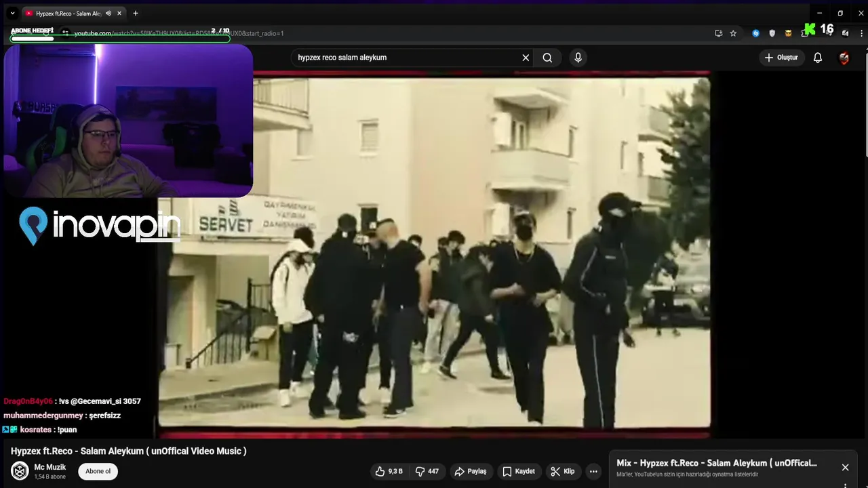The width and height of the screenshot is (868, 488).
Task: Minimize the browser window
Action: [x=819, y=13]
